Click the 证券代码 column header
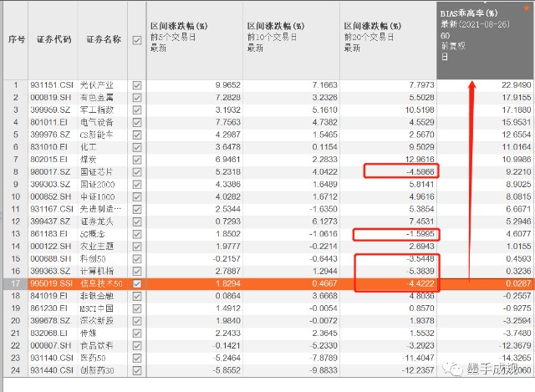Viewport: 535px width, 392px height. pyautogui.click(x=53, y=41)
